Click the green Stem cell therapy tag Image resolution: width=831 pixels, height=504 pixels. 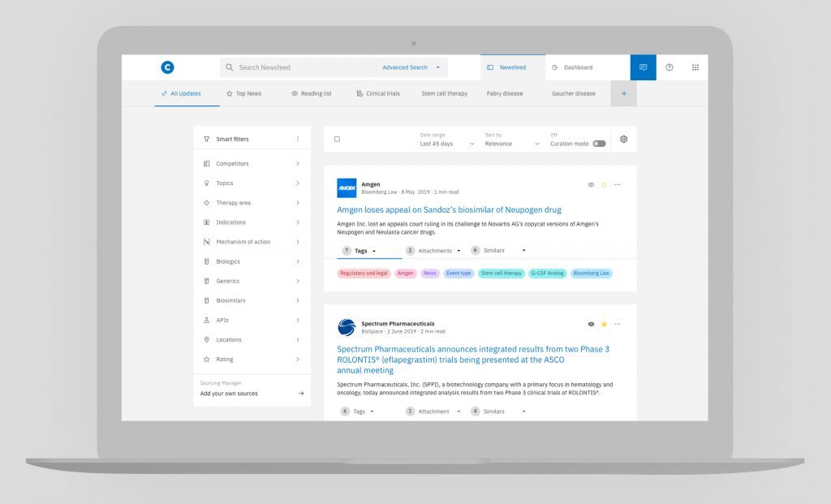502,274
